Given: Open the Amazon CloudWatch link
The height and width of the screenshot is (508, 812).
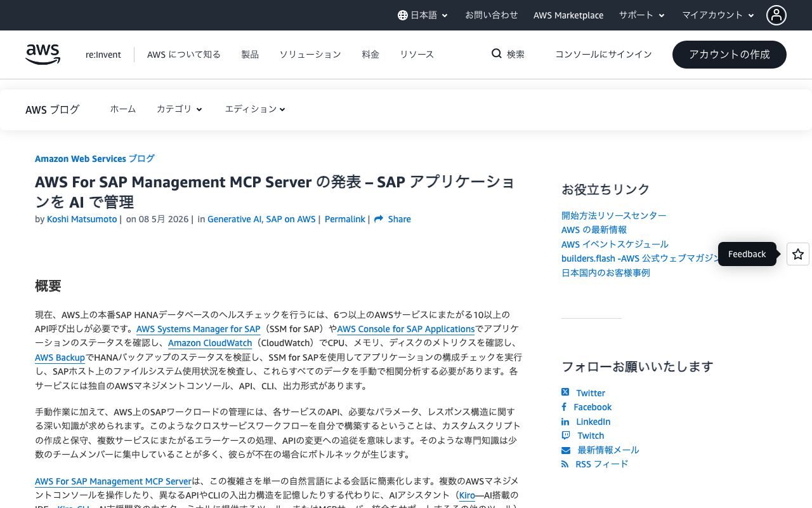Looking at the screenshot, I should coord(210,343).
